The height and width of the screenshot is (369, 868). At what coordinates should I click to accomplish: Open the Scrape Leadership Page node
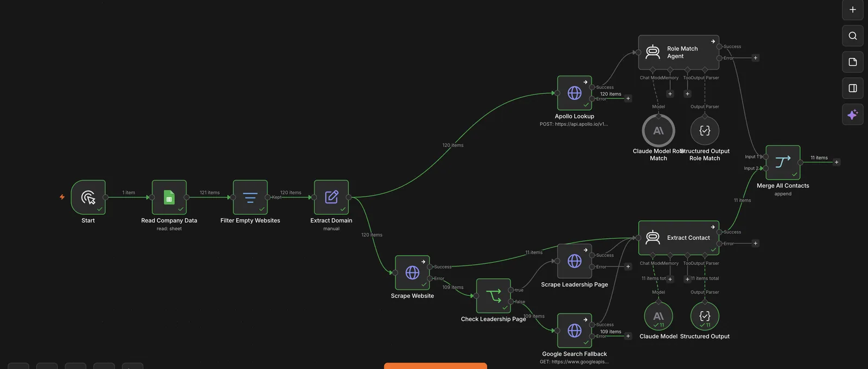pos(575,261)
